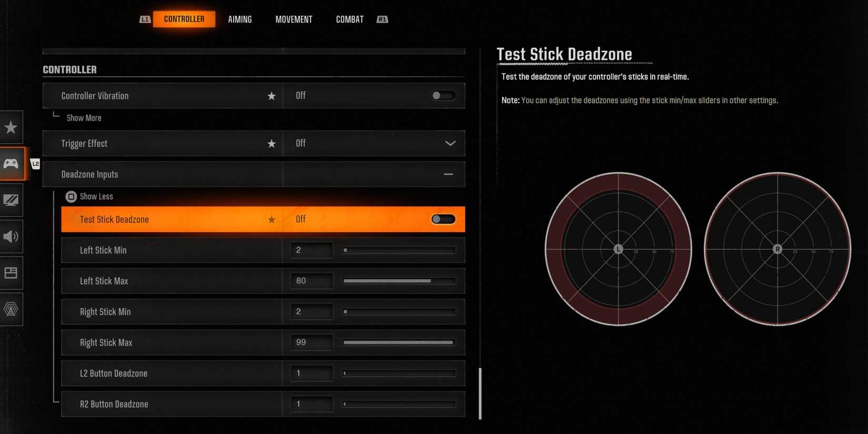The image size is (868, 434).
Task: Go to the Combat tab
Action: click(x=349, y=19)
